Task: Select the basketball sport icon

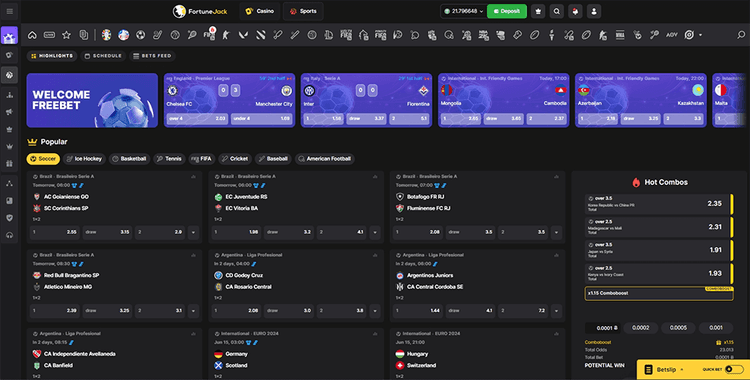Action: [175, 35]
